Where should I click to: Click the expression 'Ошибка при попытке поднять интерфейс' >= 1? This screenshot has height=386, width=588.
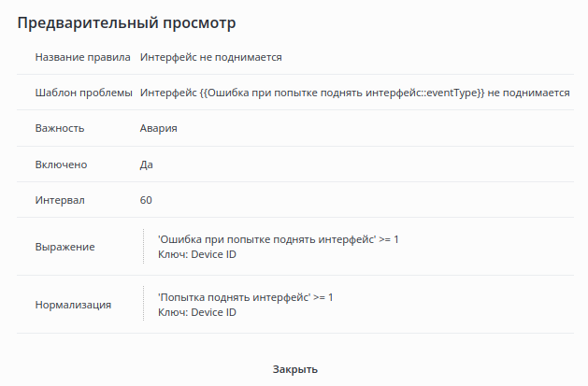(x=280, y=239)
